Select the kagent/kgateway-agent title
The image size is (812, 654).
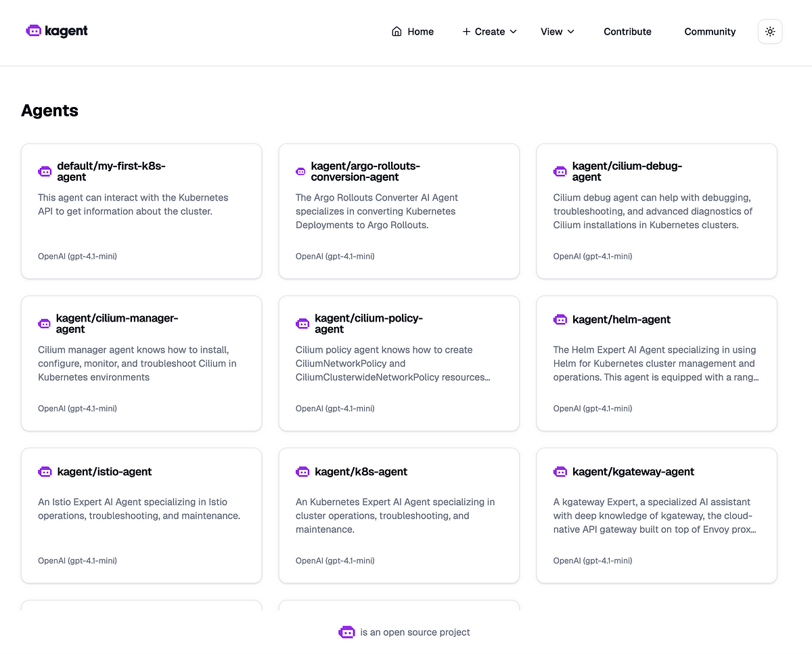[633, 471]
